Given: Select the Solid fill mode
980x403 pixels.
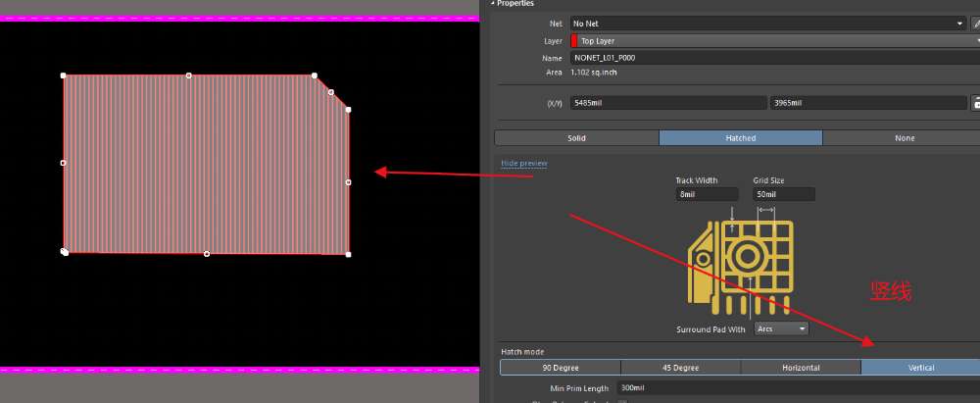Looking at the screenshot, I should (x=576, y=137).
